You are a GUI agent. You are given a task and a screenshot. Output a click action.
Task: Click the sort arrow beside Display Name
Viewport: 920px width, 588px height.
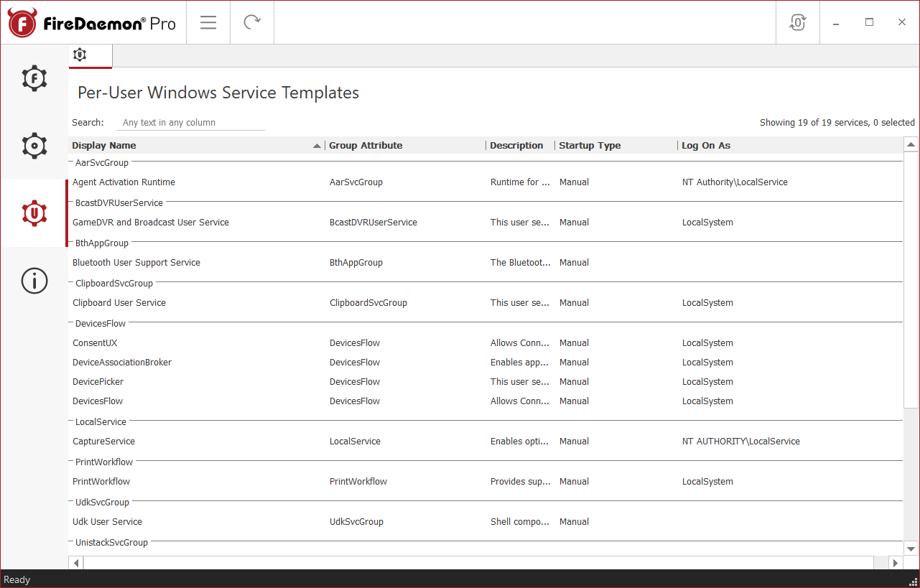click(317, 146)
